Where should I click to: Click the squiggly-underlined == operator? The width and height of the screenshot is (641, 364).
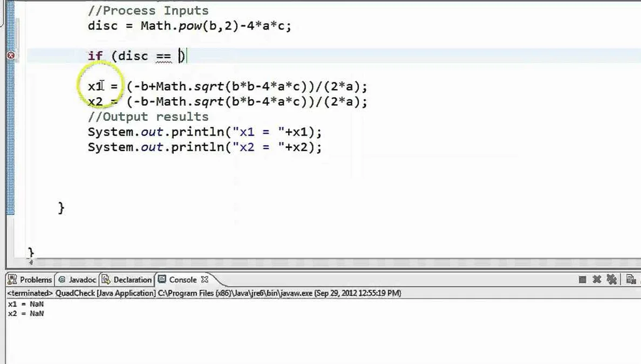[163, 56]
